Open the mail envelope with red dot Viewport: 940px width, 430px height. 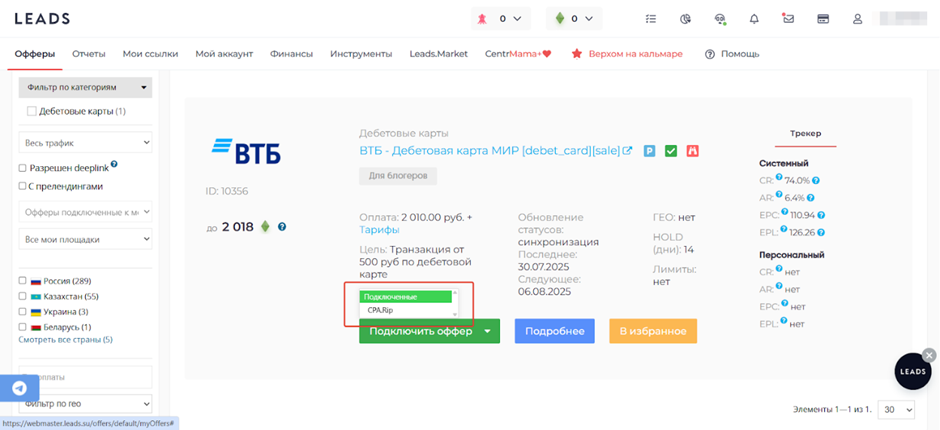click(x=788, y=18)
